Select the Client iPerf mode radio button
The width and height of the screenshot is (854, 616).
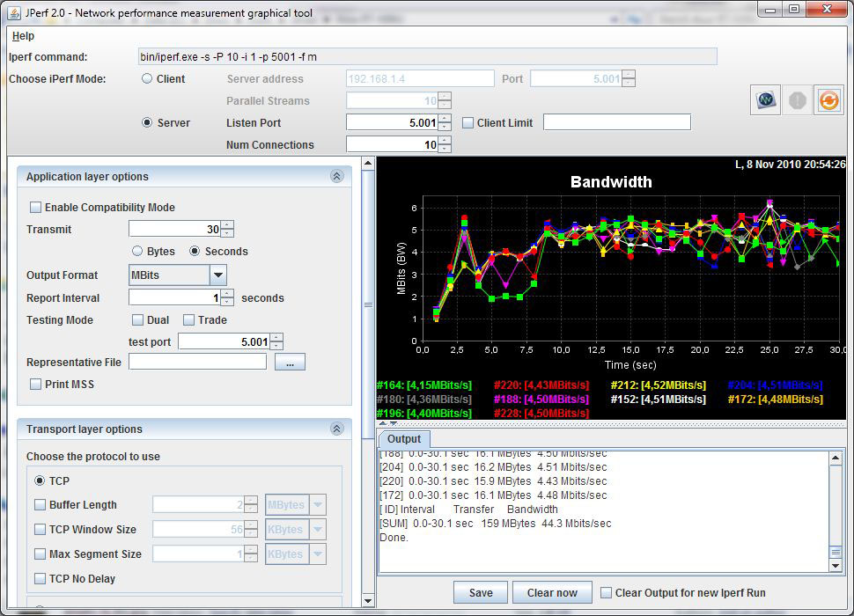tap(147, 79)
